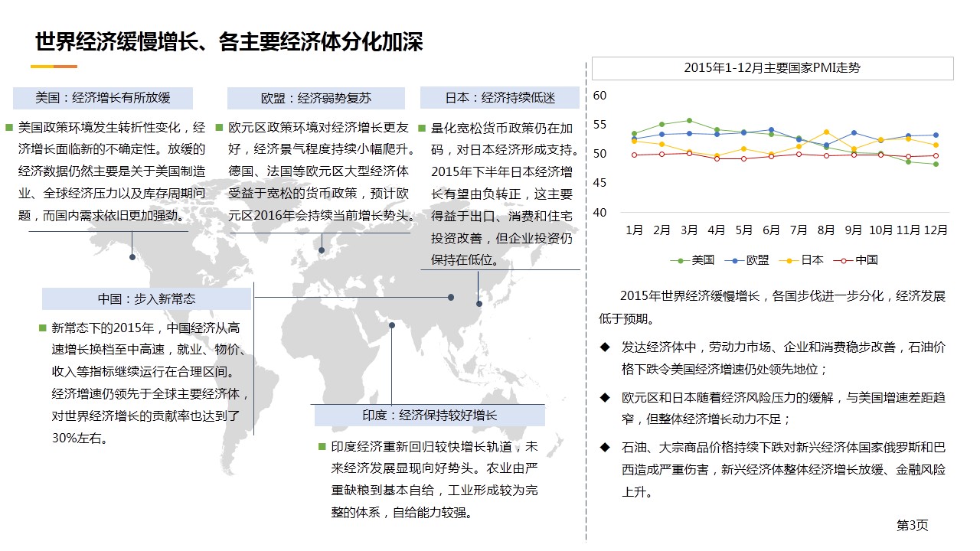Click the paragraph starting 新常态下的2015年

151,383
